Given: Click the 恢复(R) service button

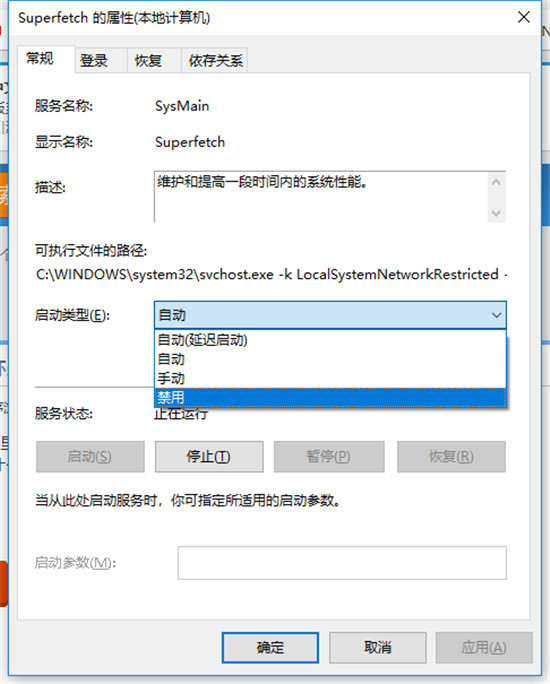Looking at the screenshot, I should [451, 456].
